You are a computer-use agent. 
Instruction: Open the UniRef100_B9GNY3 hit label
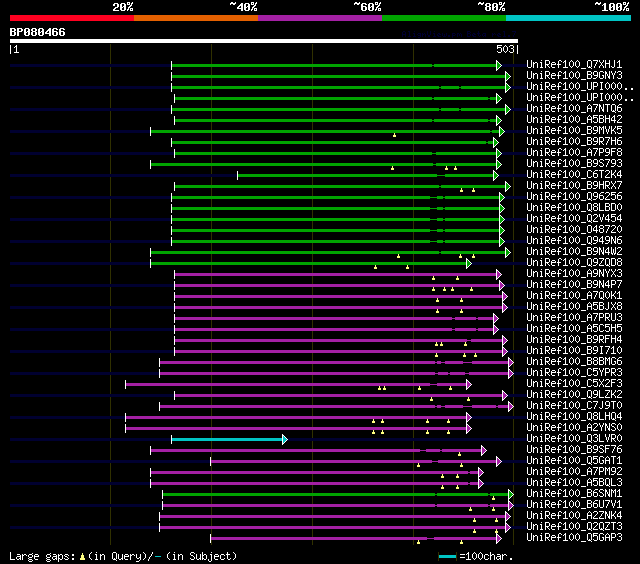point(574,75)
